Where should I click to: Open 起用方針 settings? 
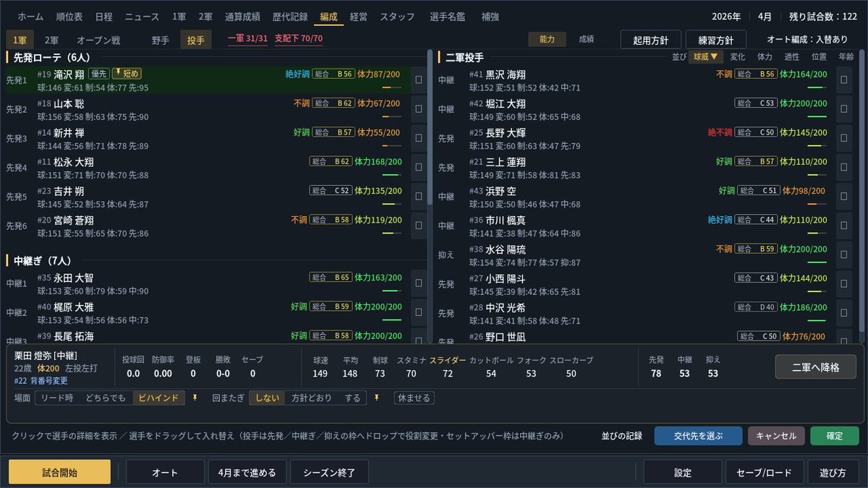652,40
